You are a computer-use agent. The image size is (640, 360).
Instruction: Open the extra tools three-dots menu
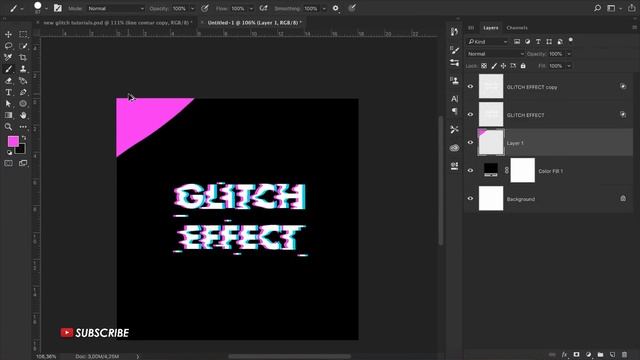23,127
